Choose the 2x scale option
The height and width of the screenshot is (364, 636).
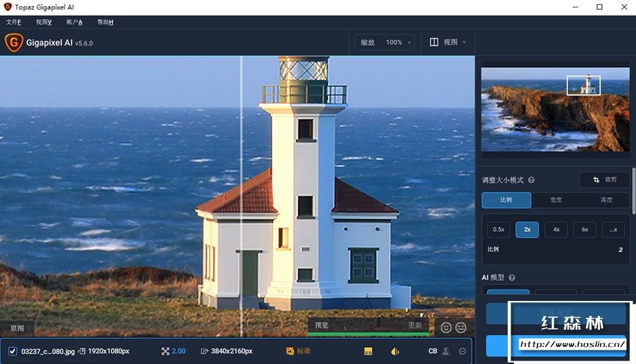tap(527, 230)
